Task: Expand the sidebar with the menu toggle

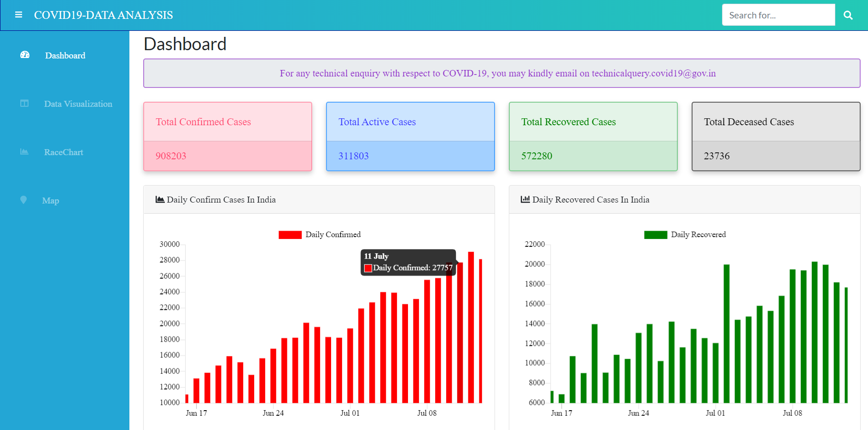Action: (18, 15)
